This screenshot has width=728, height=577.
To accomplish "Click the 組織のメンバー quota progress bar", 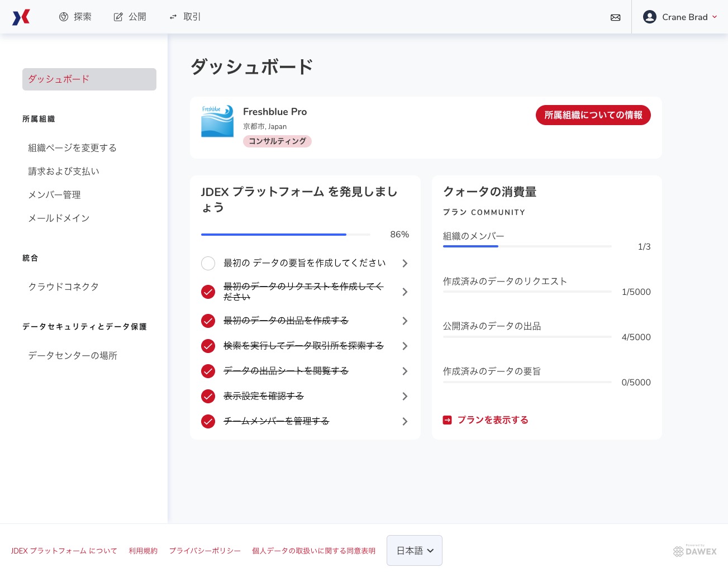I will 527,246.
